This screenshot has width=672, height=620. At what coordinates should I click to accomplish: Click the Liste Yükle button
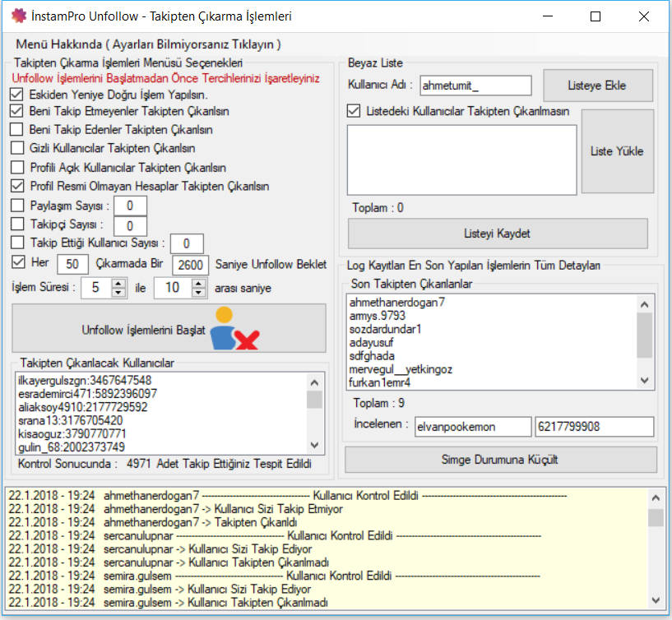pyautogui.click(x=617, y=151)
